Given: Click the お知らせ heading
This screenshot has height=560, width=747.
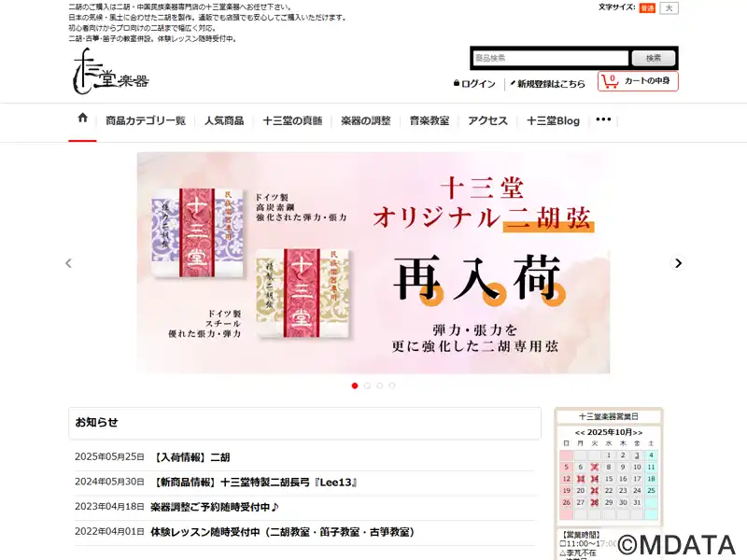Looking at the screenshot, I should (96, 423).
